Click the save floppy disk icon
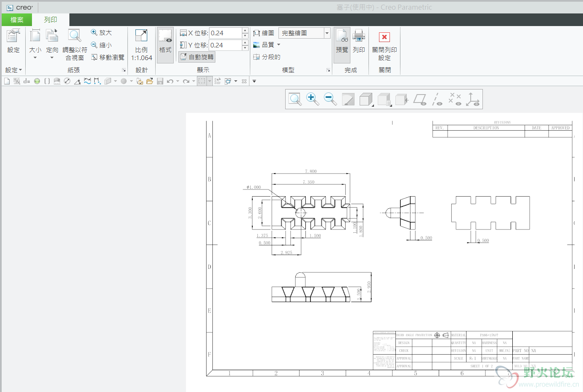Screen dimensions: 583x392 (160, 81)
